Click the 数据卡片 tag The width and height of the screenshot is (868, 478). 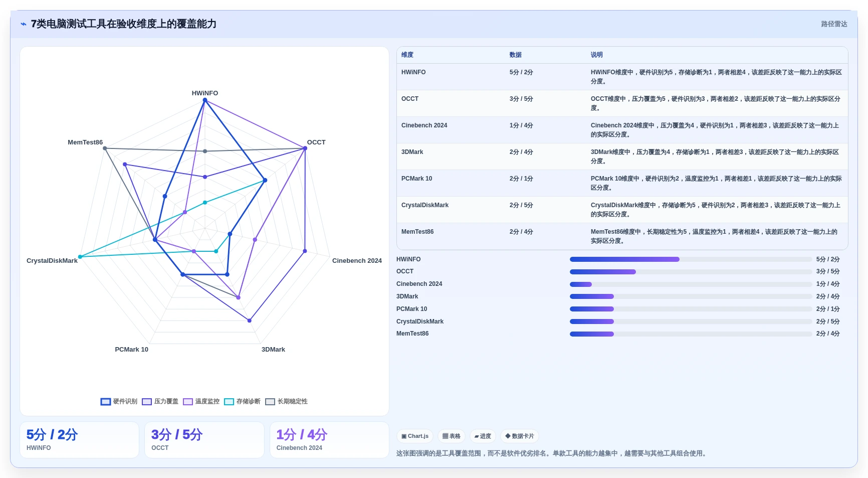click(520, 436)
